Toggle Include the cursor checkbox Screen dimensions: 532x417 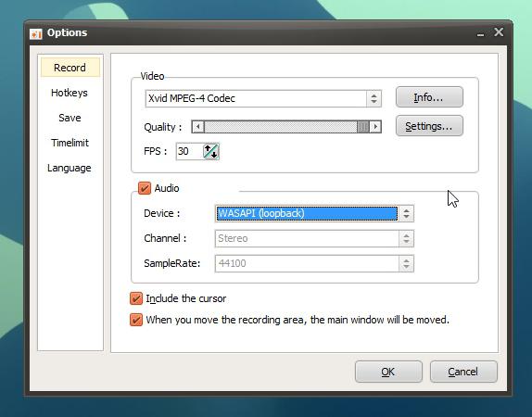(136, 298)
